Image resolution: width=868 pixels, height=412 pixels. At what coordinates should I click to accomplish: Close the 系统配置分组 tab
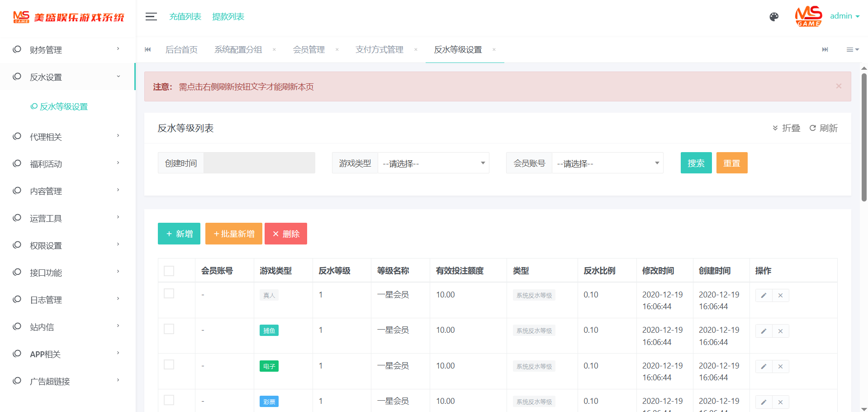click(274, 50)
